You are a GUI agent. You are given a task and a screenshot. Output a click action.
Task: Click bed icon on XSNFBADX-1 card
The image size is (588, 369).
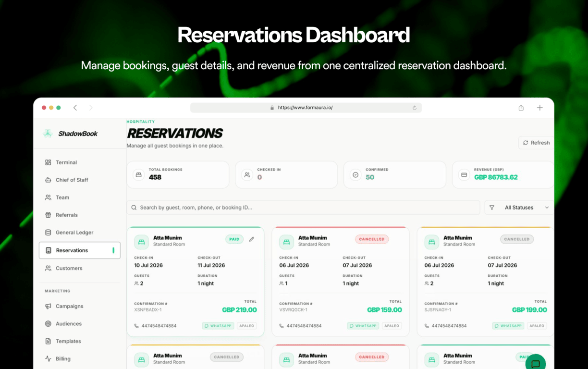141,242
